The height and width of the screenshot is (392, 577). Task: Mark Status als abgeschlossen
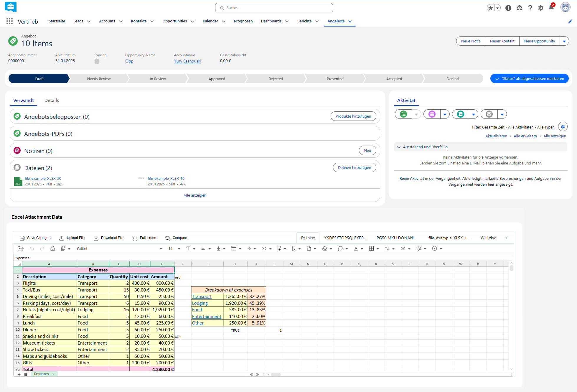[x=530, y=79]
